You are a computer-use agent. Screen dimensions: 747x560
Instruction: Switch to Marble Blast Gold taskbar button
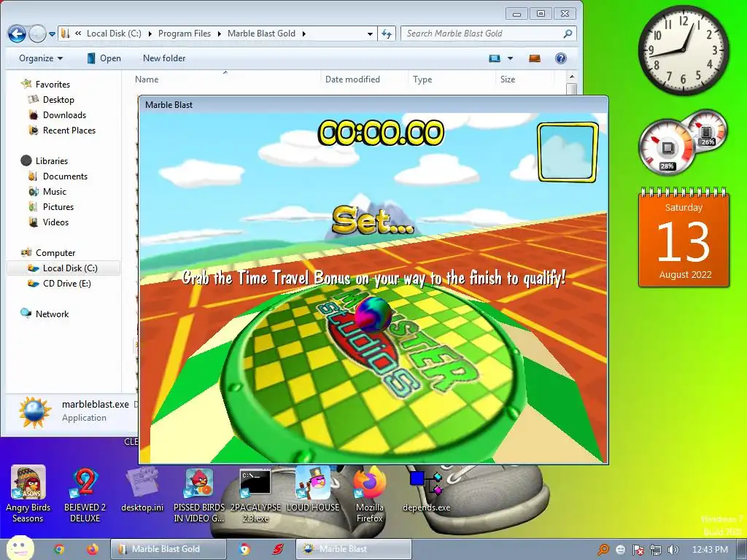[x=169, y=549]
